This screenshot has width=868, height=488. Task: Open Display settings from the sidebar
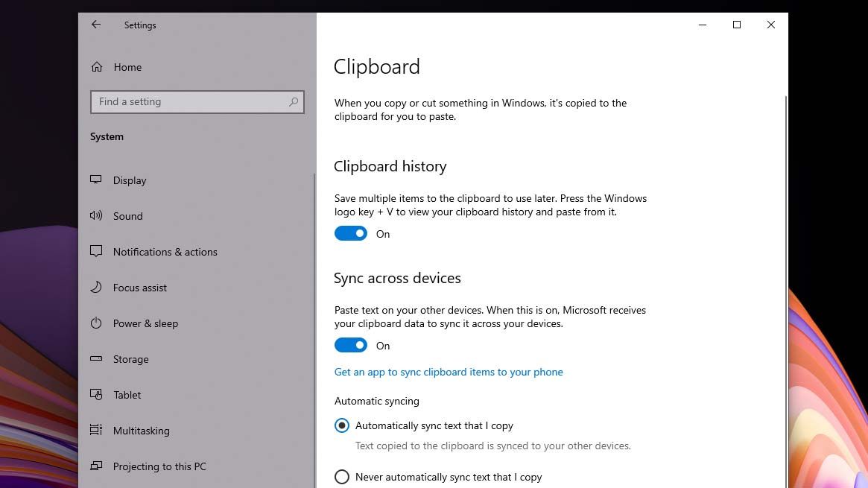pyautogui.click(x=130, y=180)
